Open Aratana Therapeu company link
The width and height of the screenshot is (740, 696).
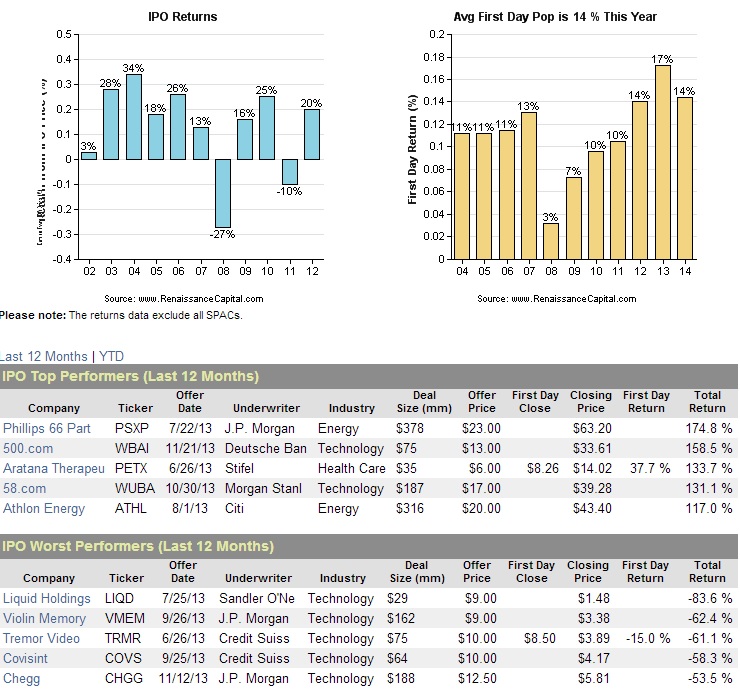54,469
